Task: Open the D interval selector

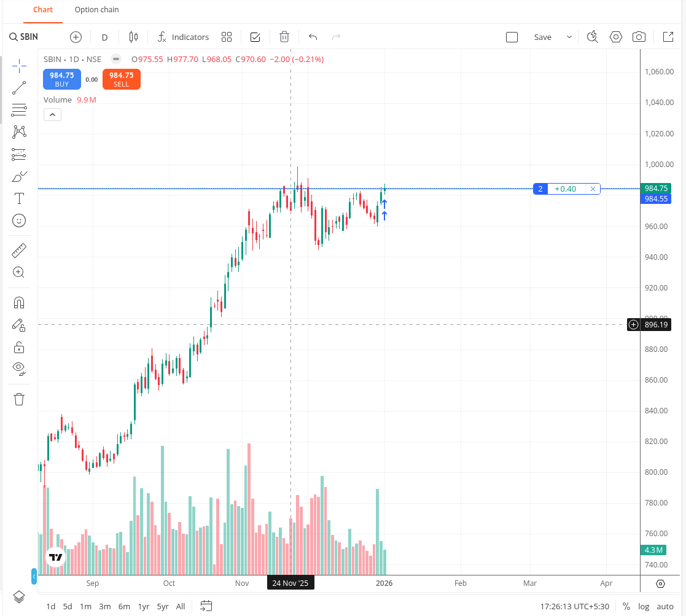Action: tap(104, 37)
